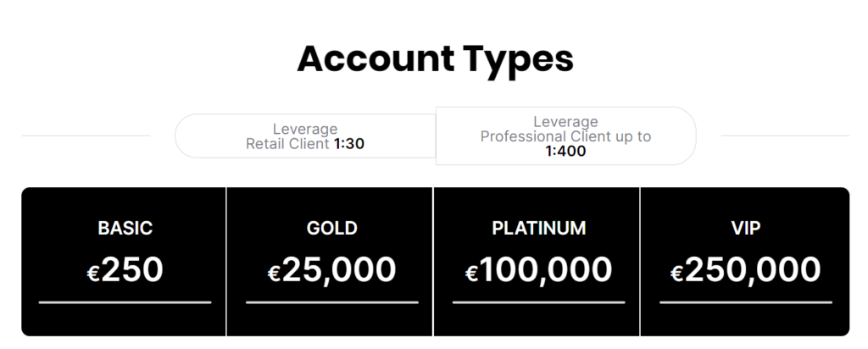The width and height of the screenshot is (868, 349).
Task: Switch to Leverage Professional Client tab
Action: (x=565, y=136)
